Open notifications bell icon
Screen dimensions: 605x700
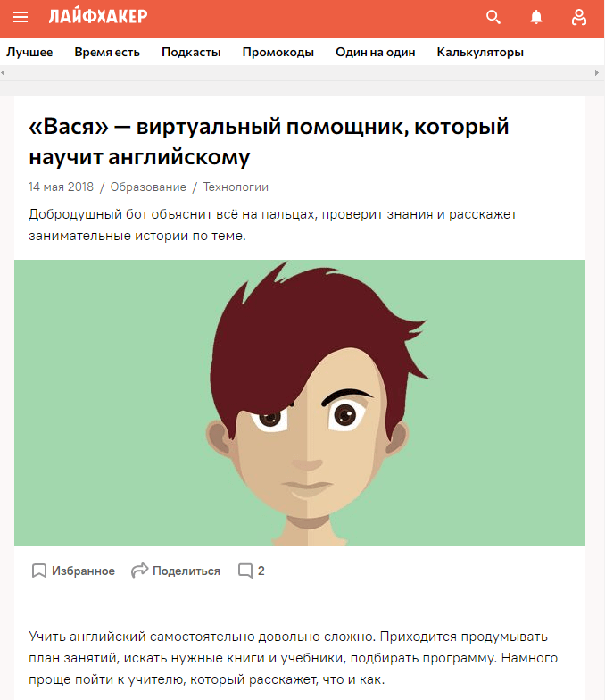click(x=535, y=17)
